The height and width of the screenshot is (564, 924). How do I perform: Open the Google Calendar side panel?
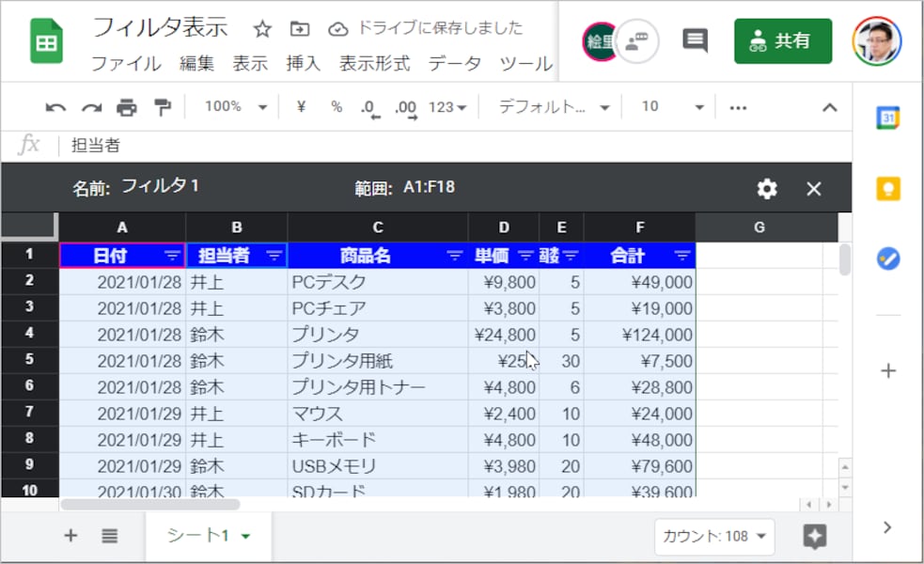[x=888, y=117]
